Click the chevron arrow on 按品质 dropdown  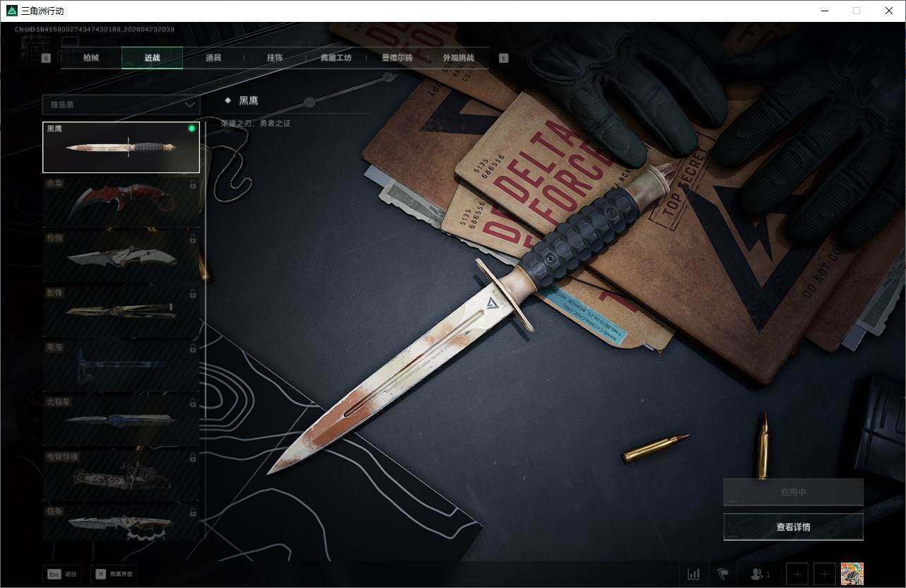[189, 105]
